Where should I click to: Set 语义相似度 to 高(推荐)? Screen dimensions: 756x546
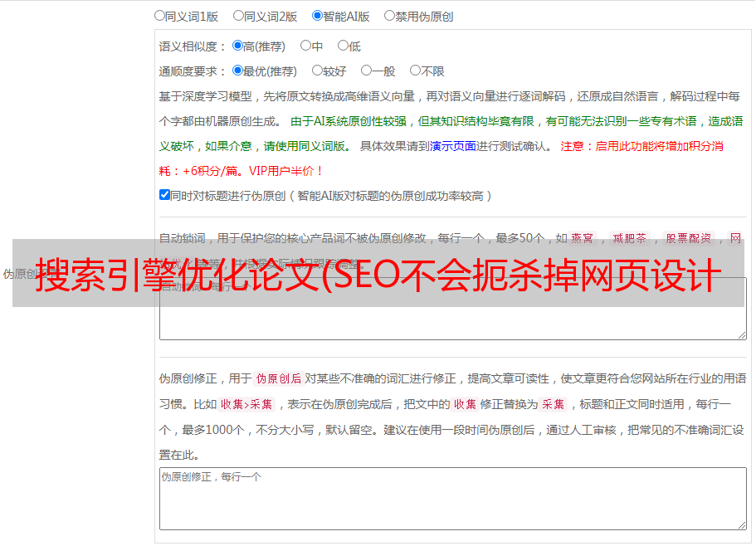(237, 46)
